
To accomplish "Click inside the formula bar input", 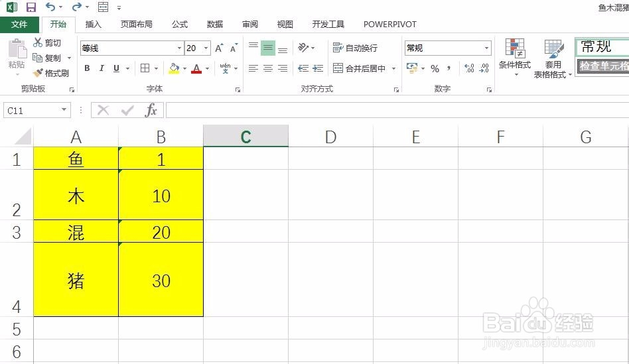I will tap(397, 110).
